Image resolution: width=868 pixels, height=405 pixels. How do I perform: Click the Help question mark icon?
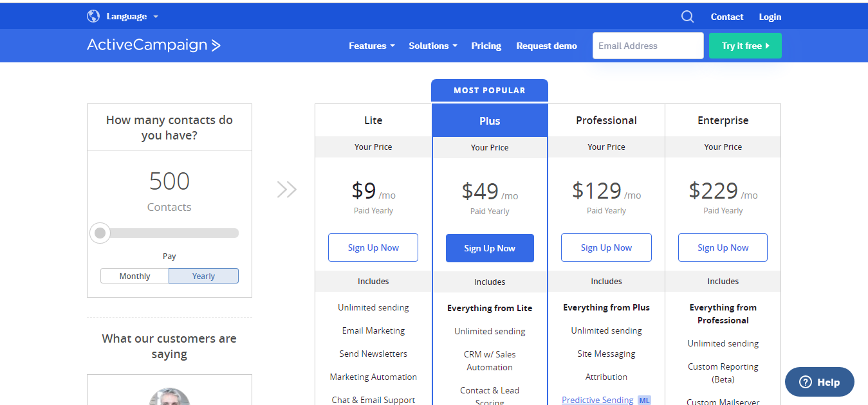(806, 382)
